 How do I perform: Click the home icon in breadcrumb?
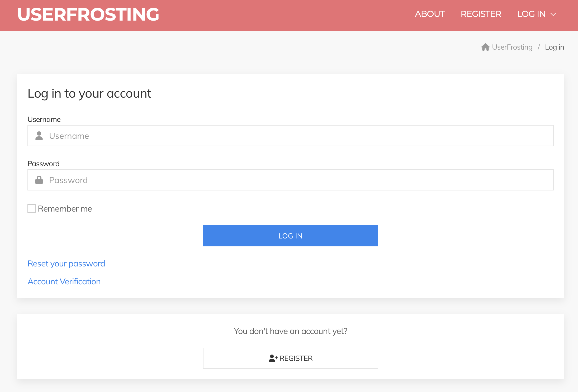pos(485,47)
